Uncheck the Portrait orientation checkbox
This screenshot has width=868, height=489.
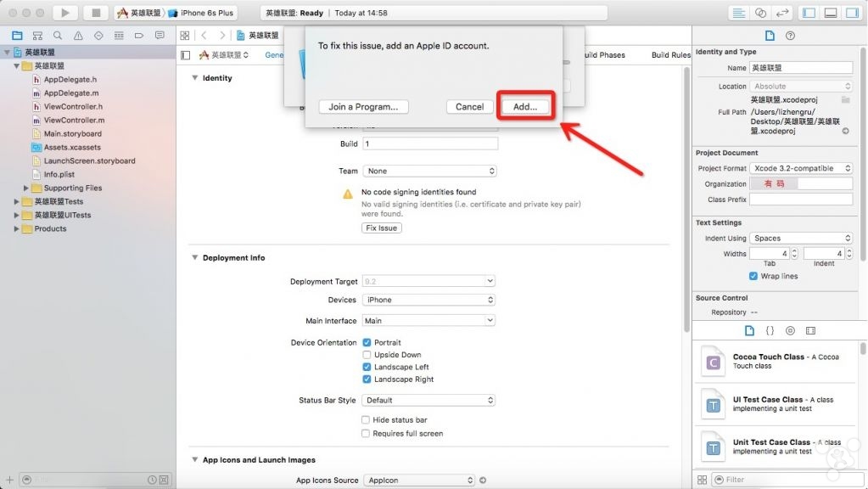pyautogui.click(x=367, y=343)
